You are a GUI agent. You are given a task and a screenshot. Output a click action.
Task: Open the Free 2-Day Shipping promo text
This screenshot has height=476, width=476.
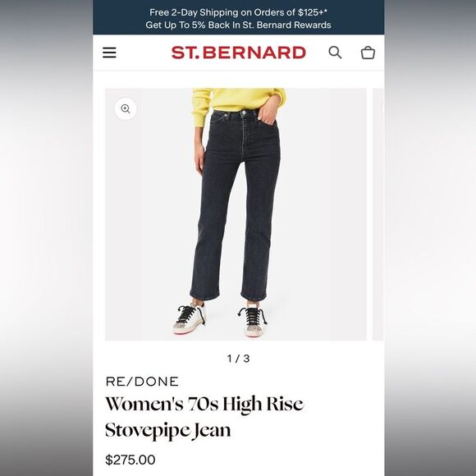[238, 12]
